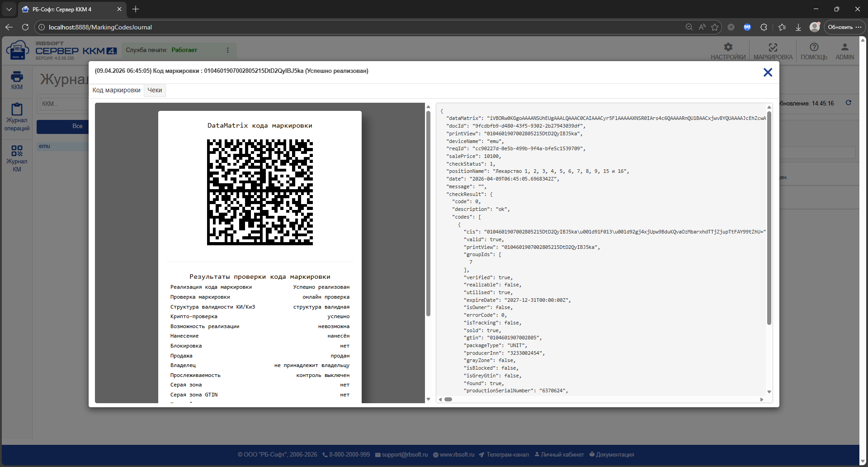Screen dimensions: 868x467
Task: Click the "контроль выключен" value
Action: [x=323, y=375]
